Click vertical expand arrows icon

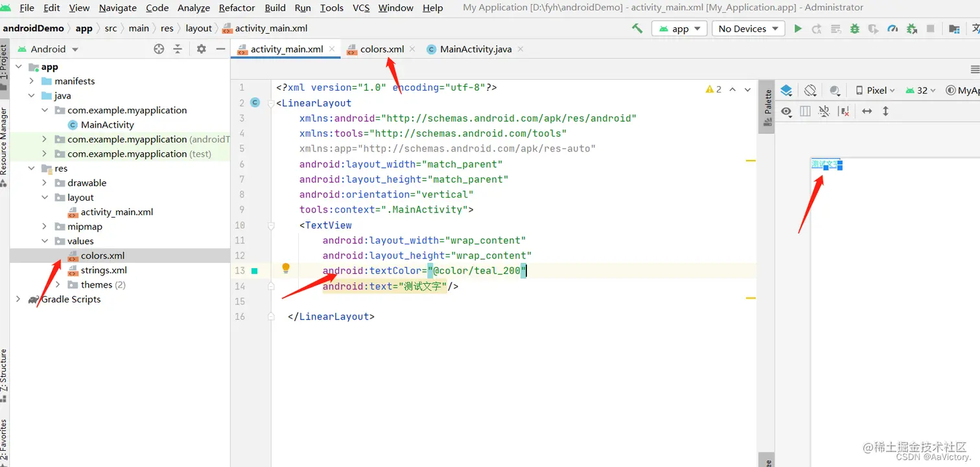tap(885, 111)
